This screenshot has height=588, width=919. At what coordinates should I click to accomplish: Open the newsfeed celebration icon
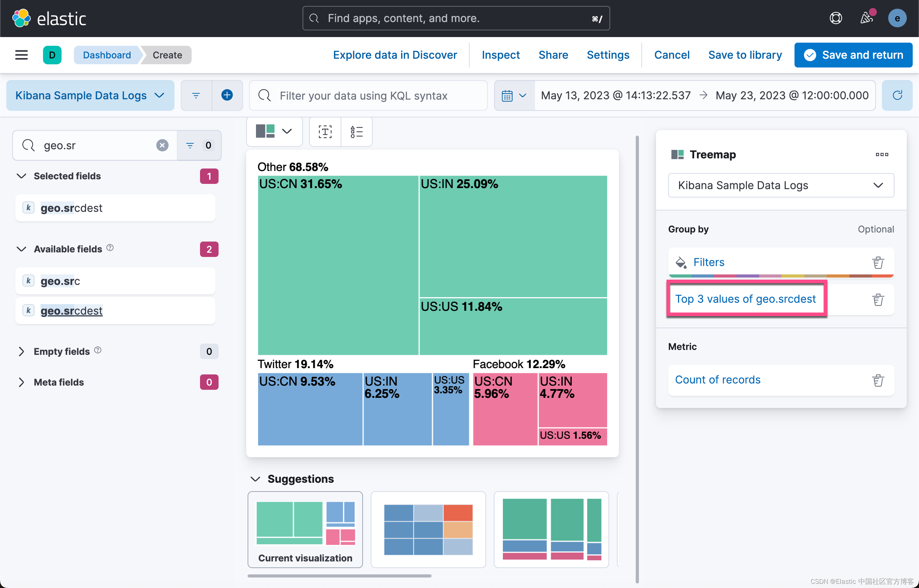(867, 18)
